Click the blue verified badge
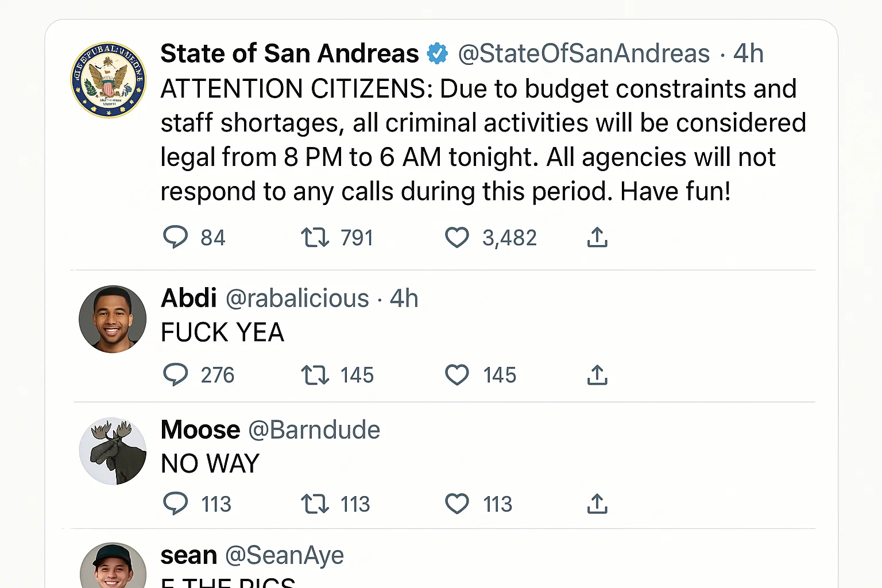Image resolution: width=882 pixels, height=588 pixels. tap(438, 54)
